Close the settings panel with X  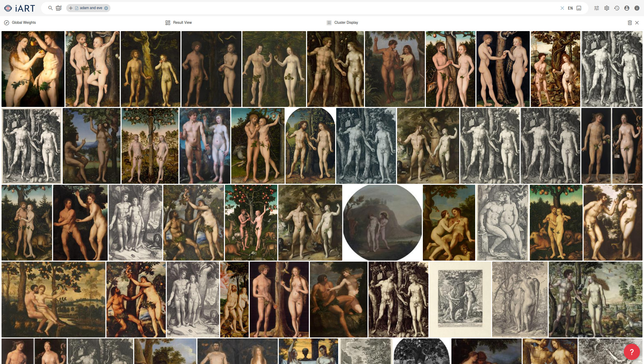pyautogui.click(x=637, y=23)
